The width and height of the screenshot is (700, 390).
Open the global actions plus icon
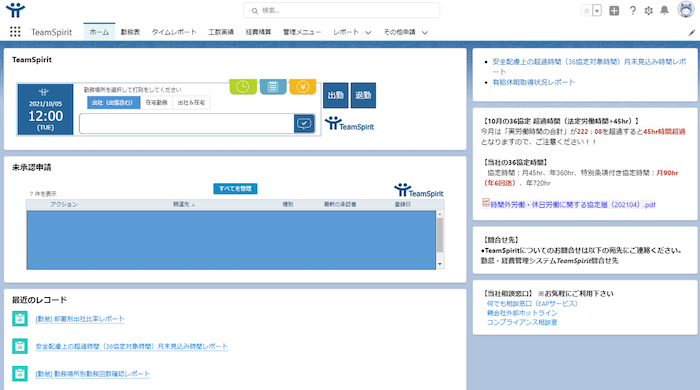(614, 11)
